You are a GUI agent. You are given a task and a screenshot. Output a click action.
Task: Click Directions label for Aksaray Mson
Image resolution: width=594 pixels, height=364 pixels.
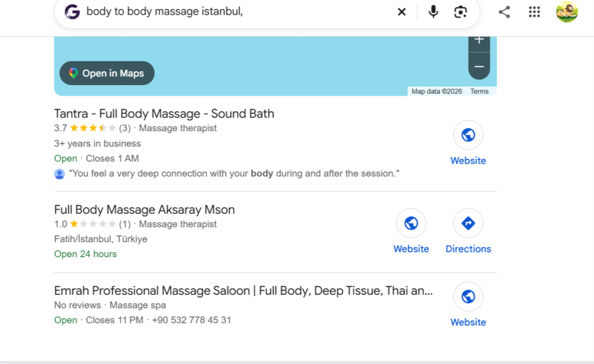click(468, 249)
